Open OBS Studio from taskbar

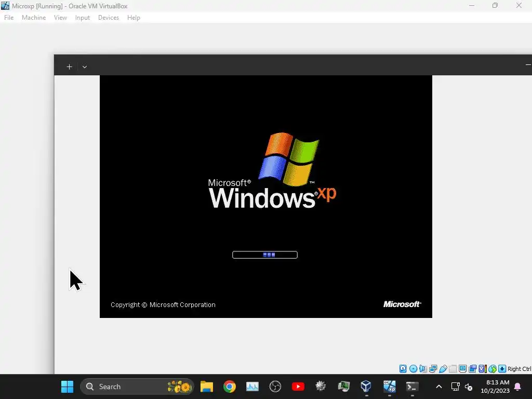(275, 387)
